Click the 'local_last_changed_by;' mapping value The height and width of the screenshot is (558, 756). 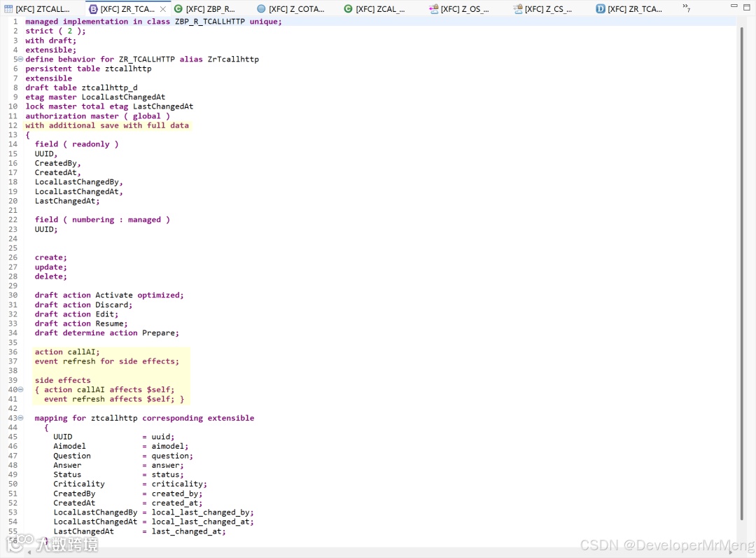click(202, 512)
